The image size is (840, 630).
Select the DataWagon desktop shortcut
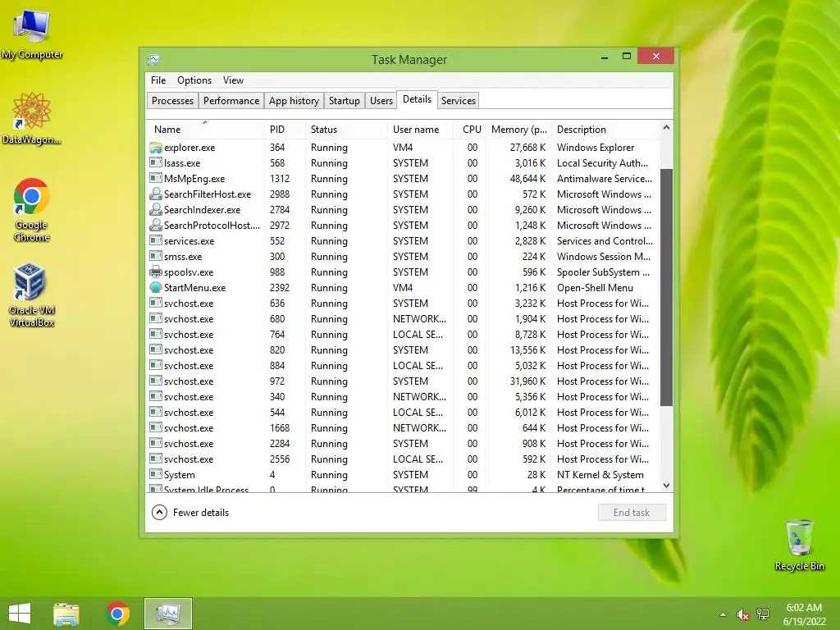click(32, 118)
